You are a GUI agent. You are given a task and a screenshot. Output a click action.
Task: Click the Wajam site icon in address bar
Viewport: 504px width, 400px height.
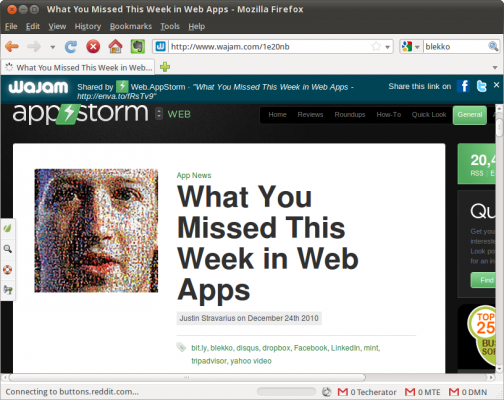click(x=161, y=46)
